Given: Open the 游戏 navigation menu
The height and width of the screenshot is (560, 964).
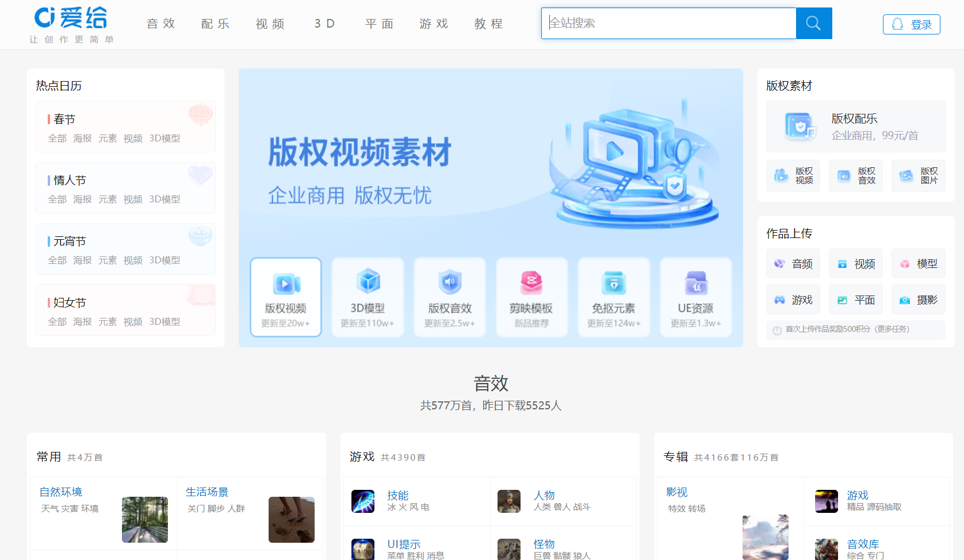Looking at the screenshot, I should pos(434,24).
